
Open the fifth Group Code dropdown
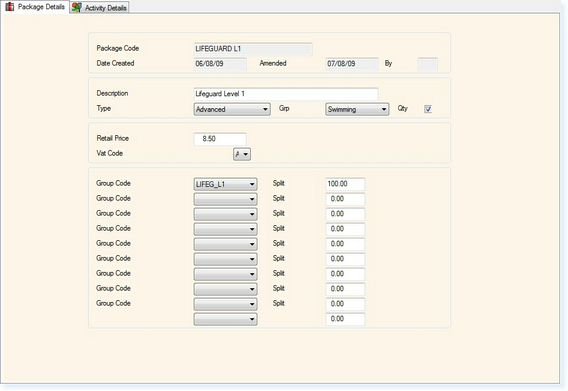[226, 244]
